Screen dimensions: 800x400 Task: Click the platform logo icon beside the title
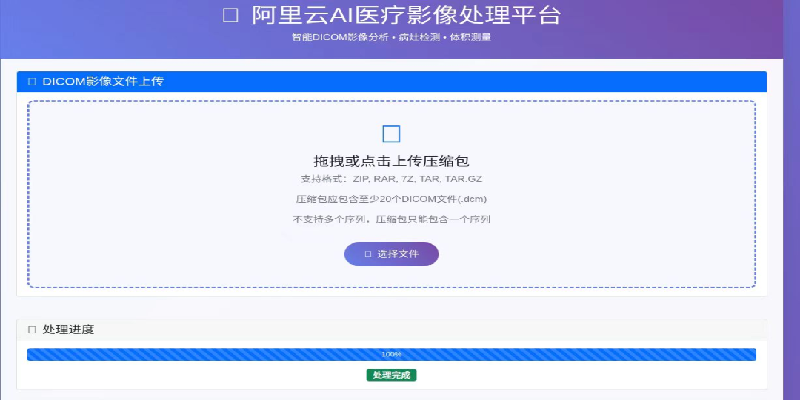[x=230, y=15]
